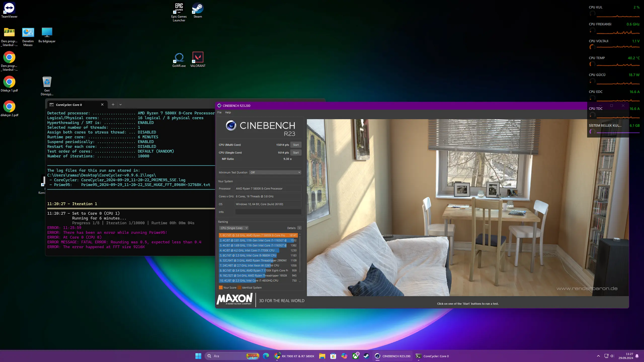Click the Cinebench rendered room image
The height and width of the screenshot is (362, 644).
tap(468, 207)
